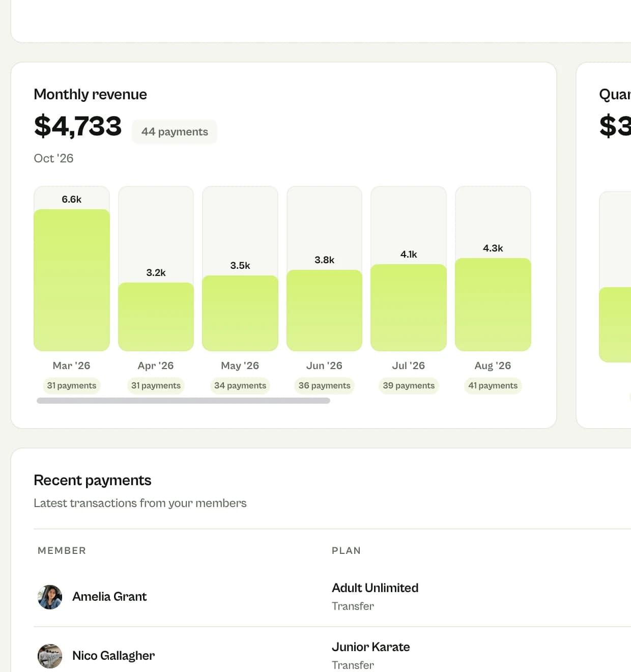Click the 4.3k bar value label
The width and height of the screenshot is (631, 672).
493,248
